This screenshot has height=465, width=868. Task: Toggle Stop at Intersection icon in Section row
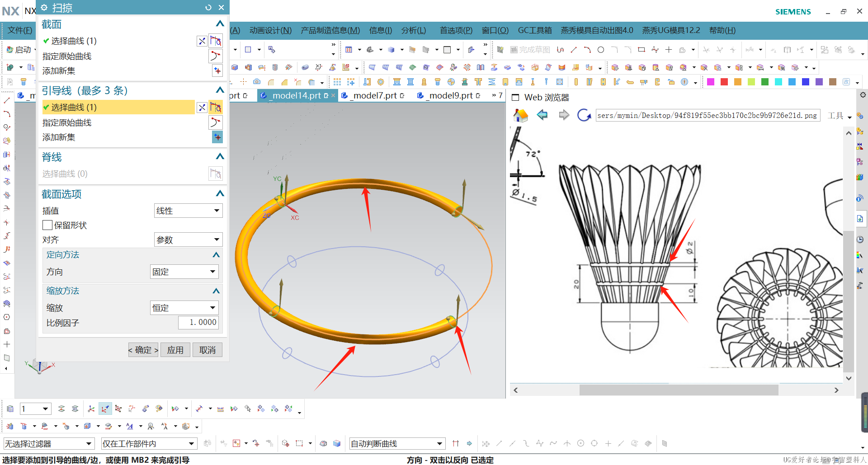click(x=202, y=41)
